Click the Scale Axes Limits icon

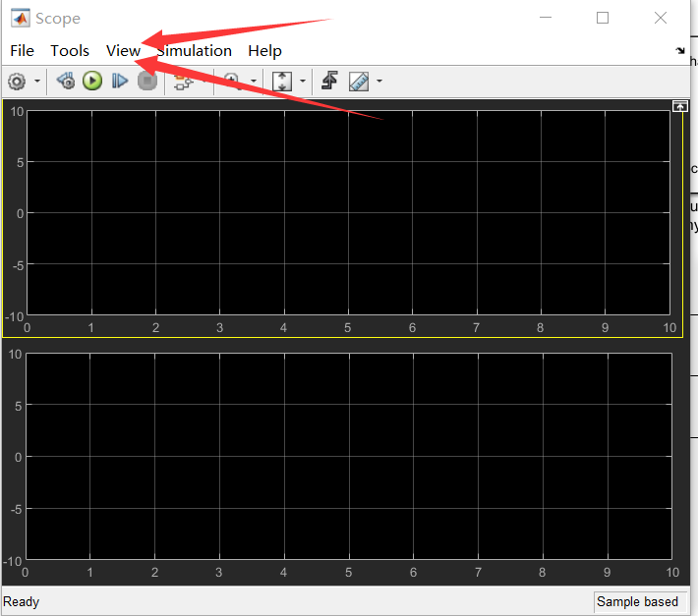pos(282,82)
